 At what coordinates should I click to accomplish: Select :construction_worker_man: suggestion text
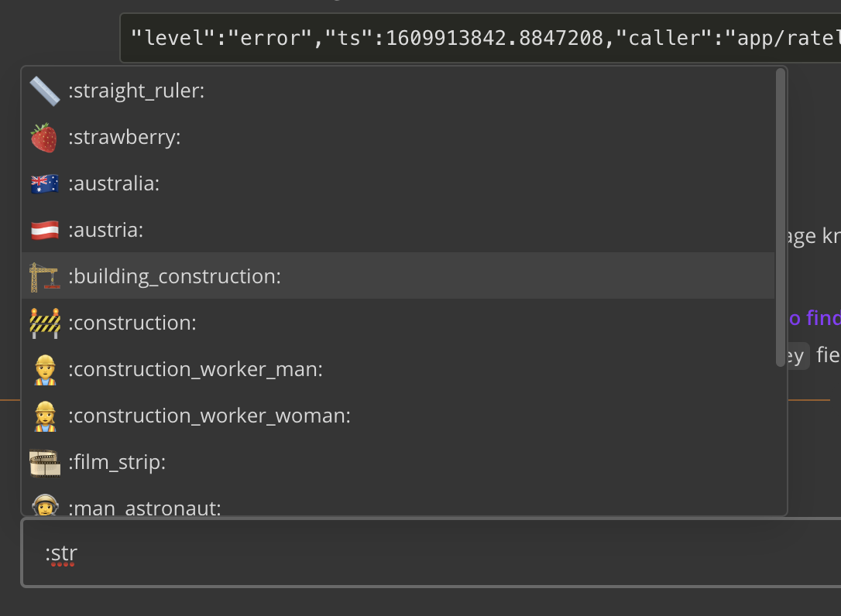point(195,369)
